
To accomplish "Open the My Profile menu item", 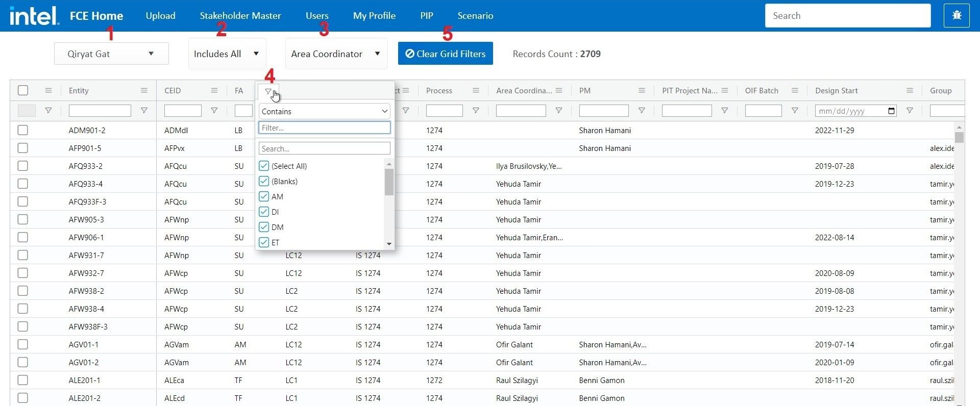I will (x=374, y=16).
